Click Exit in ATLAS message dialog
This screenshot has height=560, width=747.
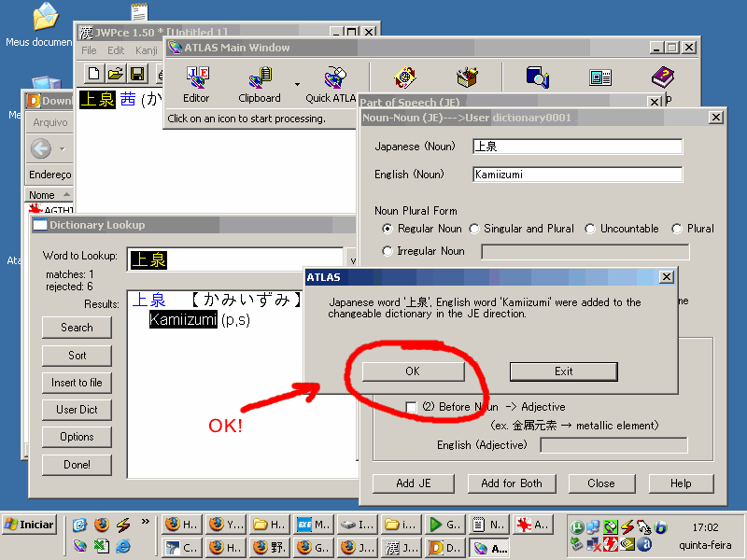pyautogui.click(x=564, y=371)
